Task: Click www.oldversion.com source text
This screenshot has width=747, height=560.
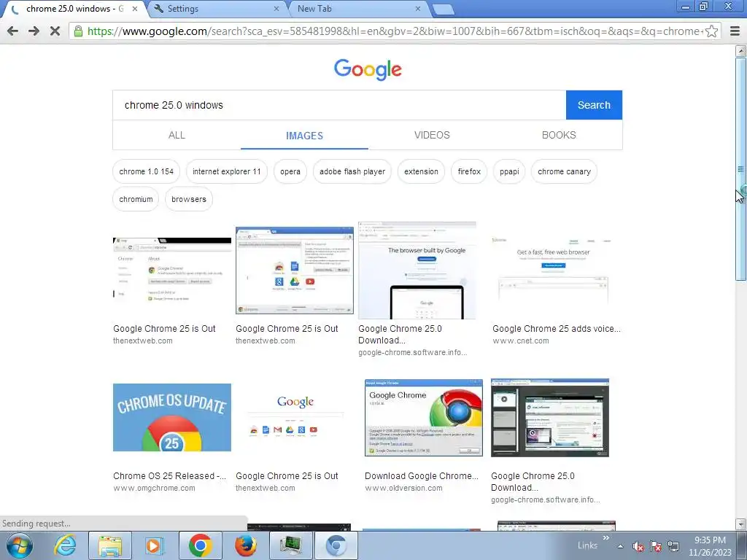Action: click(403, 488)
